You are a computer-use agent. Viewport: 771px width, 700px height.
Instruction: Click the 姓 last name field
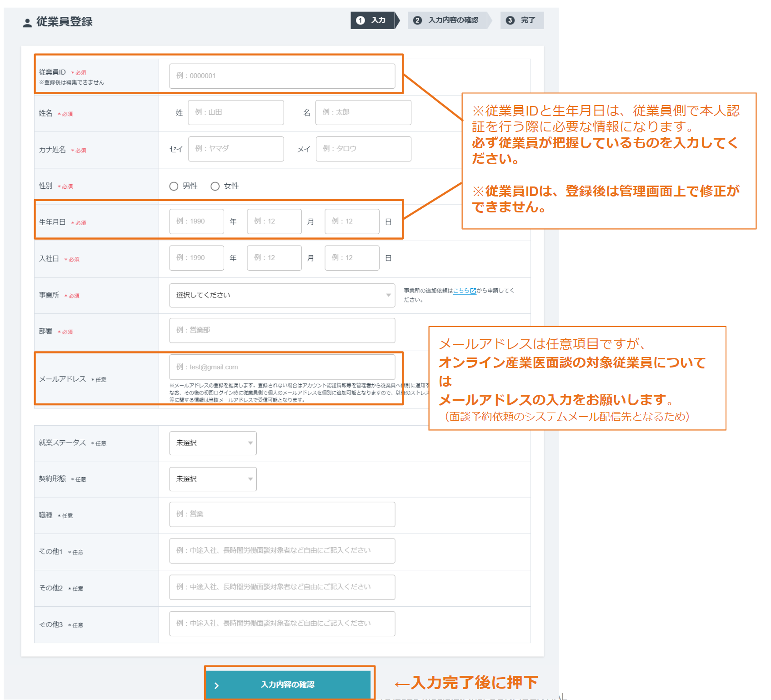(x=236, y=112)
